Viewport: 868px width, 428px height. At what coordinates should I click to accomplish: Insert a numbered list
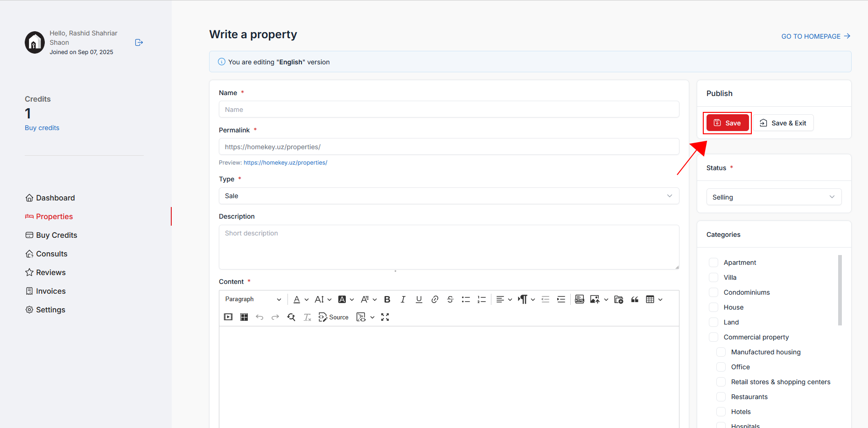tap(482, 299)
